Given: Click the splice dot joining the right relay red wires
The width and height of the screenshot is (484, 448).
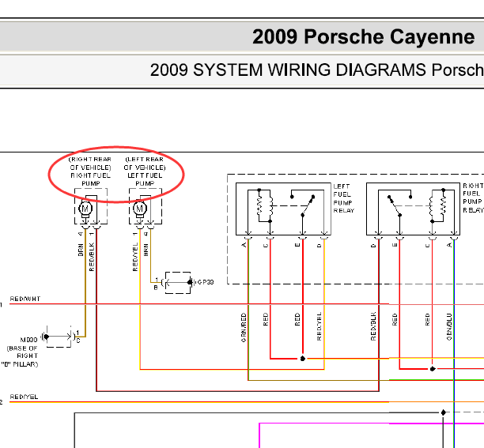Looking at the screenshot, I should coord(433,369).
